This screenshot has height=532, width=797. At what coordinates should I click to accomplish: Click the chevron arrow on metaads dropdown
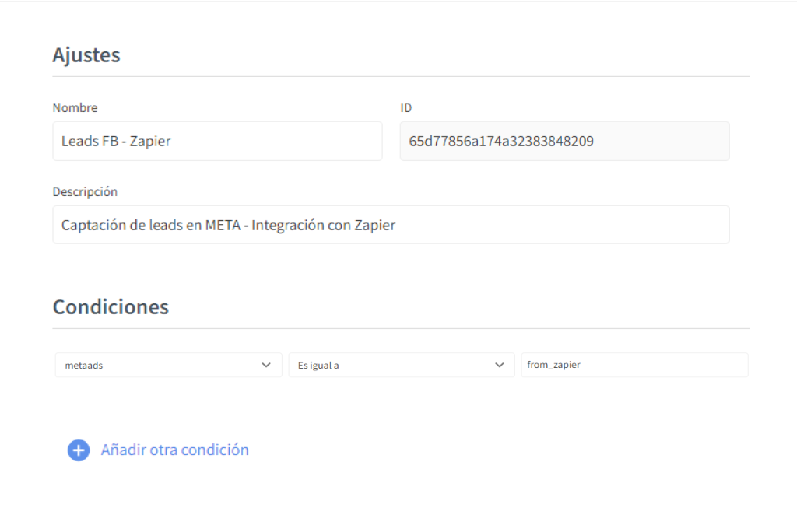[266, 365]
